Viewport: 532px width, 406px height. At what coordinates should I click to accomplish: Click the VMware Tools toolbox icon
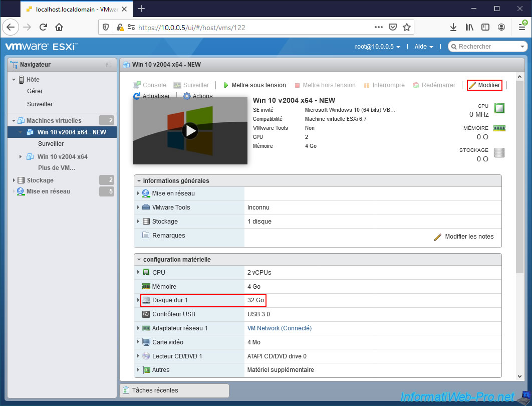coord(146,207)
